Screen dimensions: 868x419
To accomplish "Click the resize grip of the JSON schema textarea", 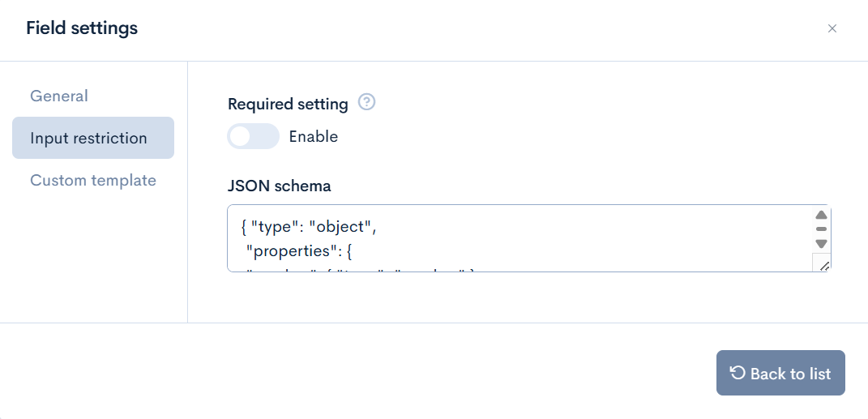I will (x=823, y=265).
